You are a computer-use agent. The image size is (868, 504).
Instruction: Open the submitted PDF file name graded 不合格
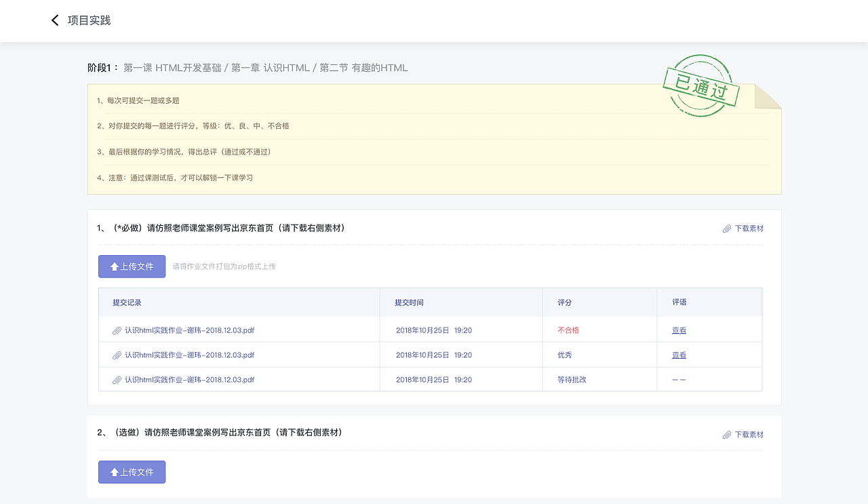pyautogui.click(x=189, y=330)
